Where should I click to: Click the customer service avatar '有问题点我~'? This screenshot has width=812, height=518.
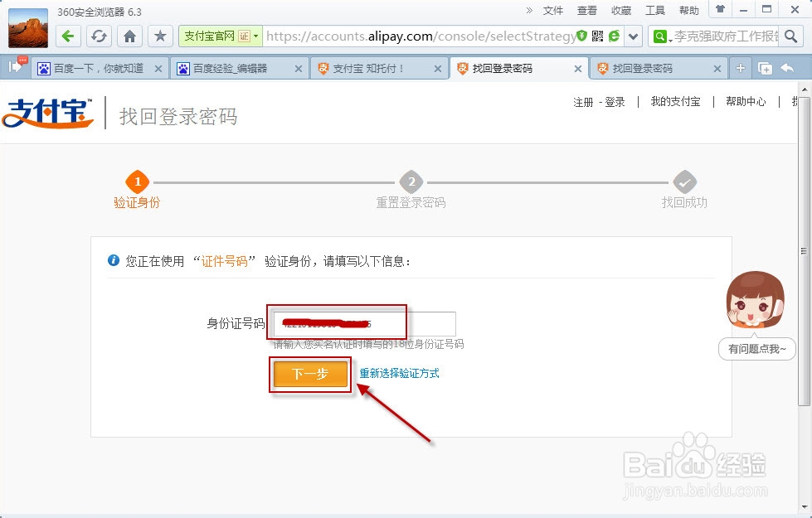click(756, 302)
